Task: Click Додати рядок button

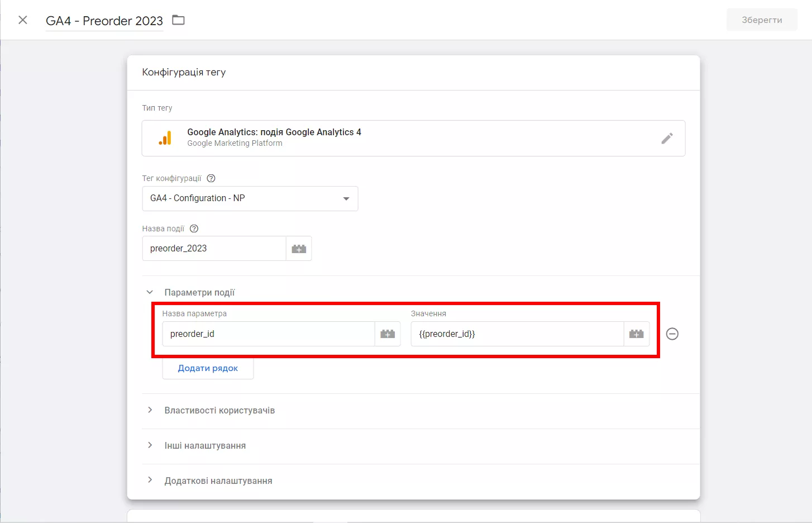Action: (208, 368)
